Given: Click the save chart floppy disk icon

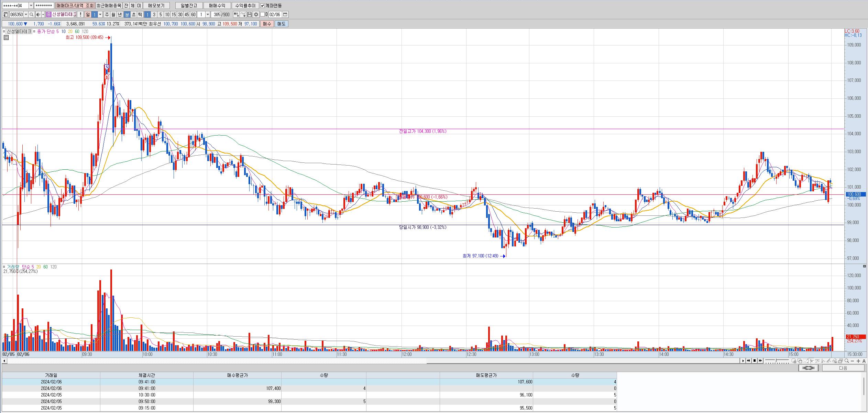Looking at the screenshot, I should [x=250, y=14].
